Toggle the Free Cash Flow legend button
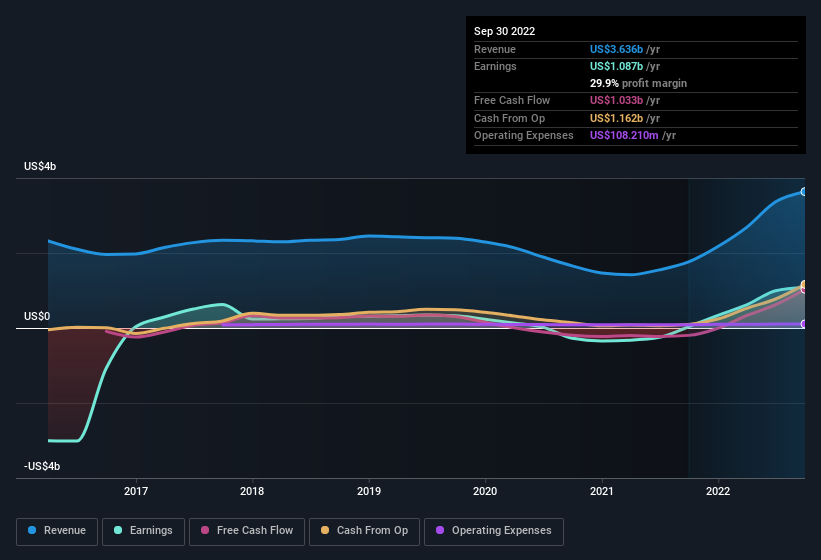Viewport: 821px width, 560px height. coord(247,531)
